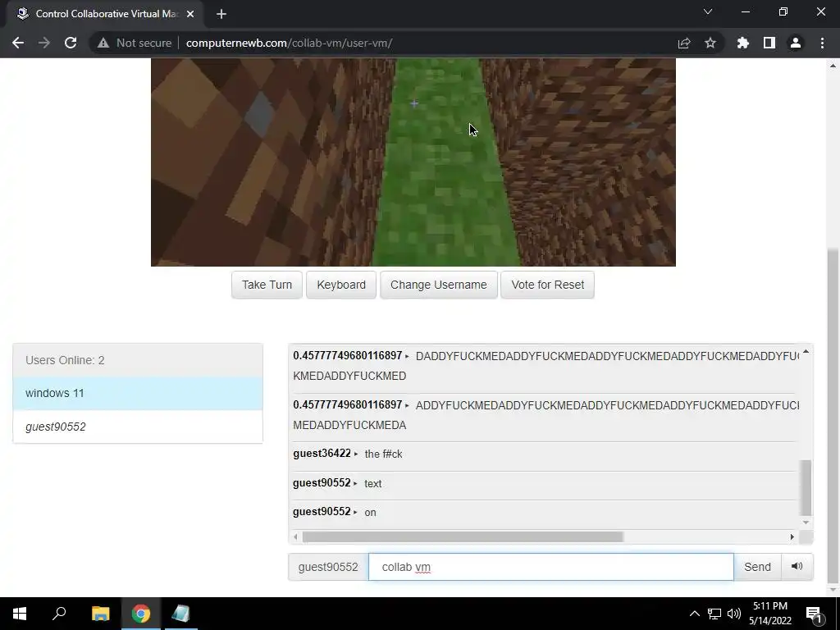The width and height of the screenshot is (840, 630).
Task: Click the chat horizontal scrollbar right arrow
Action: (792, 536)
